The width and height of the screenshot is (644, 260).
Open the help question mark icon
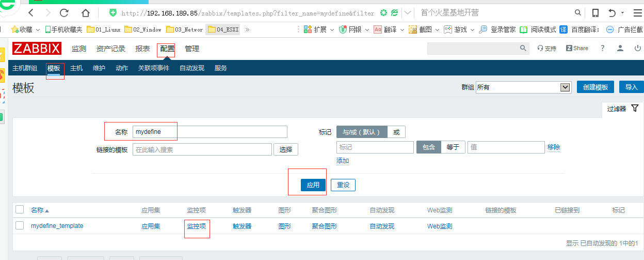602,48
